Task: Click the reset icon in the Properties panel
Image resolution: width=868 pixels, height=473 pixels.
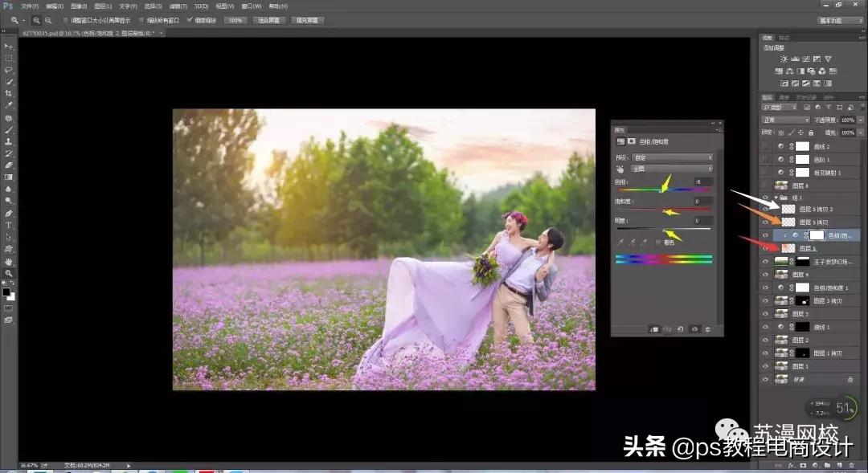Action: [x=681, y=328]
